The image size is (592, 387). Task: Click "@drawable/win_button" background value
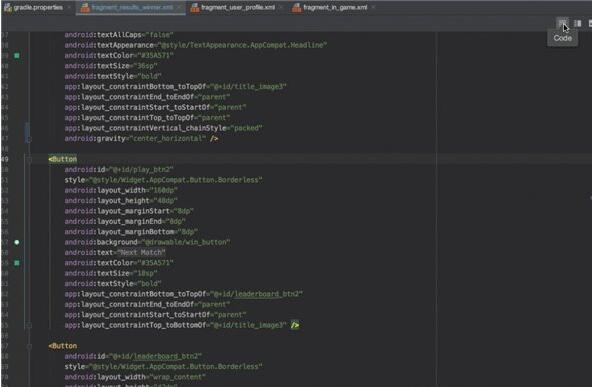[185, 242]
